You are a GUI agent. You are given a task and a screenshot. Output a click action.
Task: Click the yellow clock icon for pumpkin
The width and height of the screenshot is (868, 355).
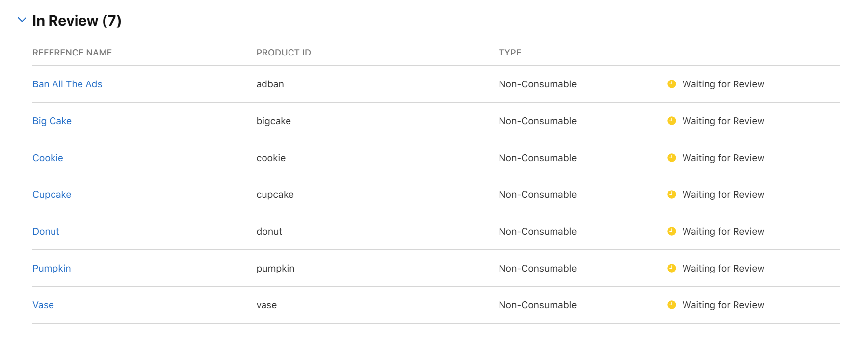(672, 268)
